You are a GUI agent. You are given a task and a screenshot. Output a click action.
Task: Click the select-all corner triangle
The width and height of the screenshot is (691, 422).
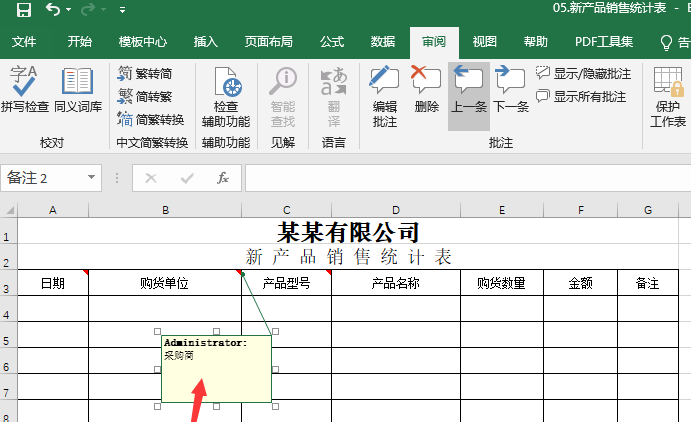click(x=9, y=210)
